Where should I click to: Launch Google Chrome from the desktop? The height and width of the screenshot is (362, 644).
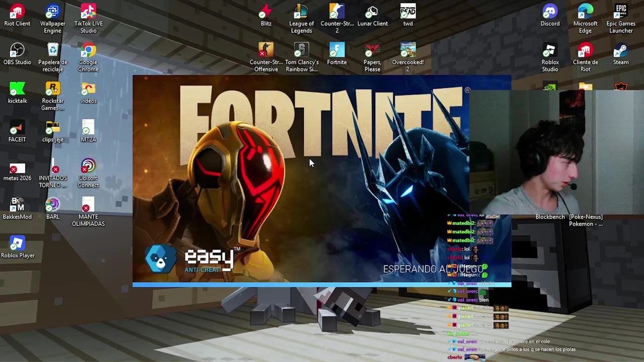click(88, 58)
